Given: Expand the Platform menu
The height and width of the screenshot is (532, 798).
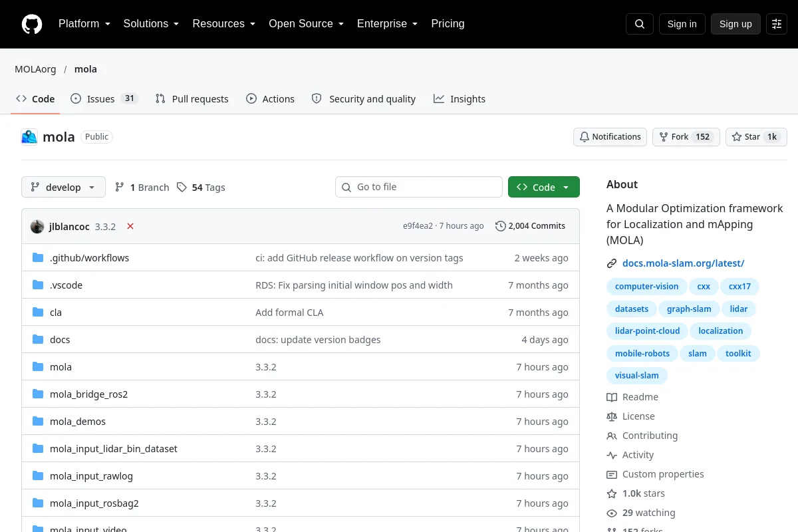Looking at the screenshot, I should [84, 24].
